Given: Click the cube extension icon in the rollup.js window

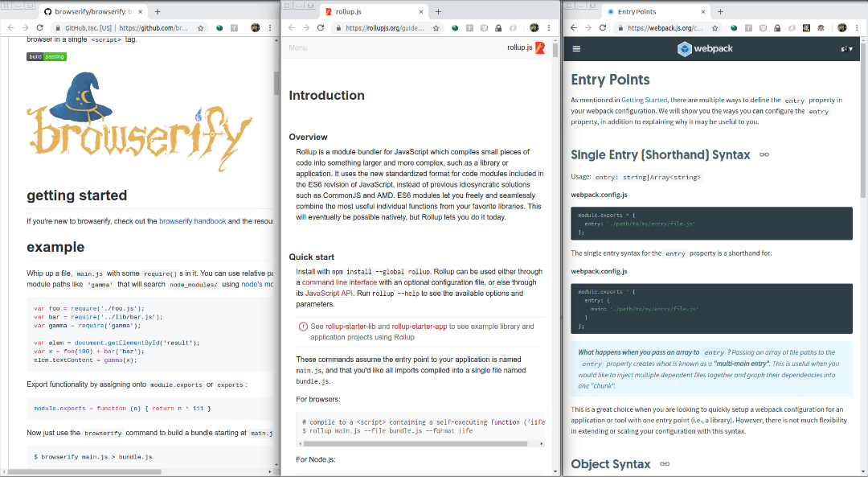Looking at the screenshot, I should (x=484, y=27).
